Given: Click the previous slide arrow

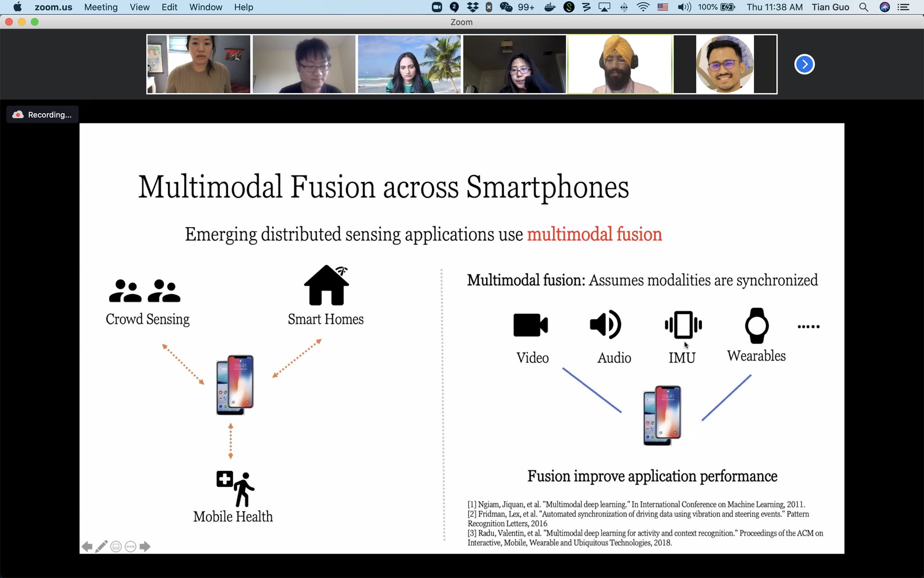Looking at the screenshot, I should (x=87, y=546).
